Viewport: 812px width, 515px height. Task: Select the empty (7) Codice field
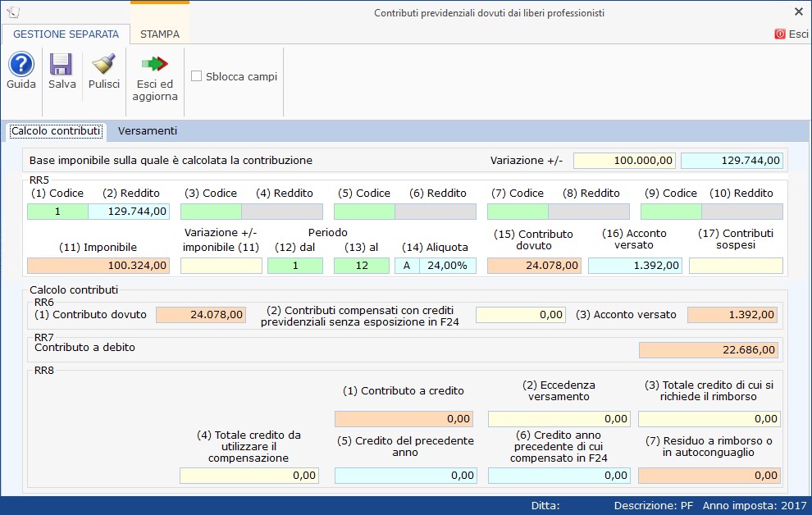click(x=518, y=212)
